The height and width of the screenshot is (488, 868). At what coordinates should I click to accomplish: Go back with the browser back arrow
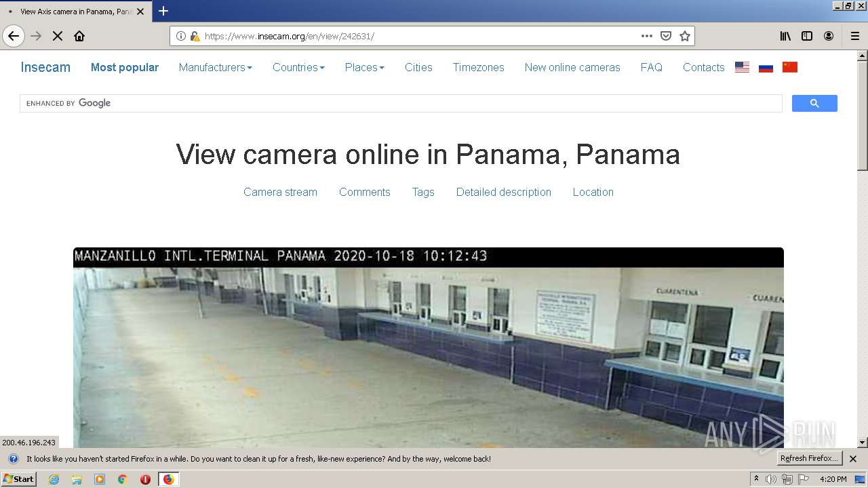(14, 36)
